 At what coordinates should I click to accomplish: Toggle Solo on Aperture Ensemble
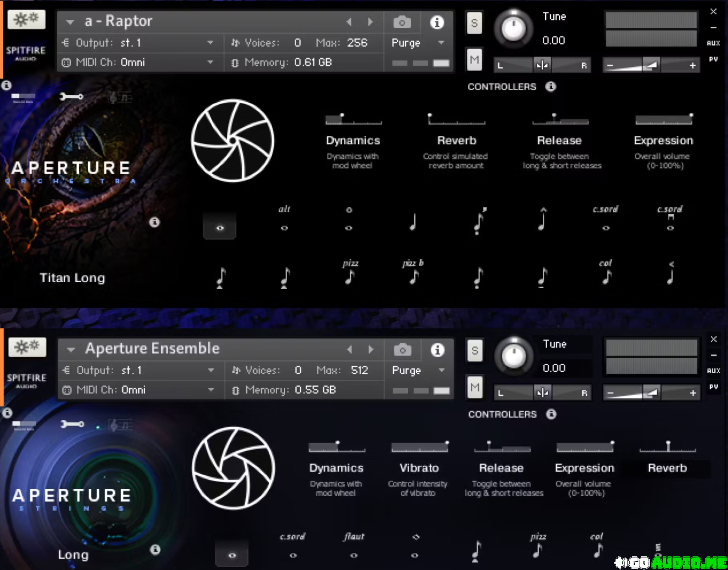point(475,351)
